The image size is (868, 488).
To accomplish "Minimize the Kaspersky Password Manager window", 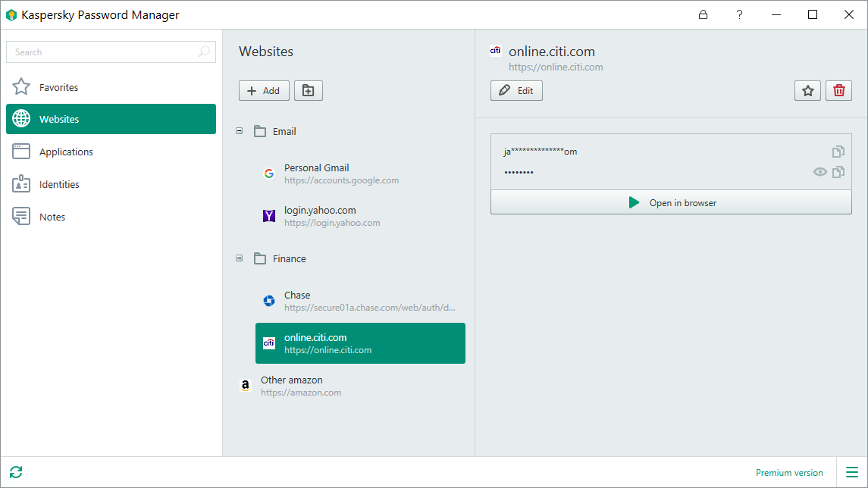I will pyautogui.click(x=776, y=14).
